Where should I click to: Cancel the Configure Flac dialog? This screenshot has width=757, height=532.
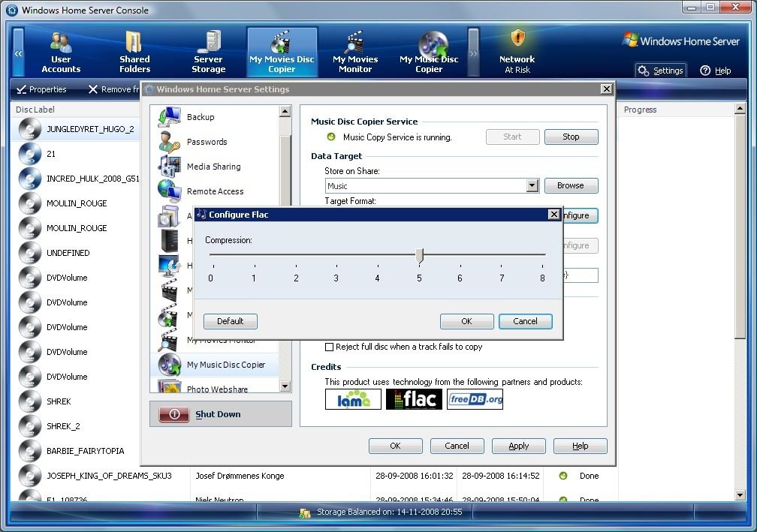click(525, 321)
